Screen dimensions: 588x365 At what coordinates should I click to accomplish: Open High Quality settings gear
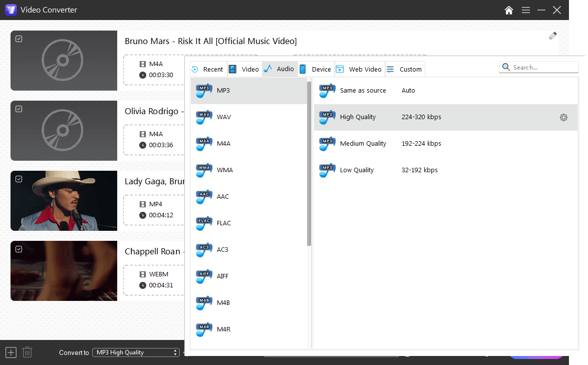tap(563, 117)
